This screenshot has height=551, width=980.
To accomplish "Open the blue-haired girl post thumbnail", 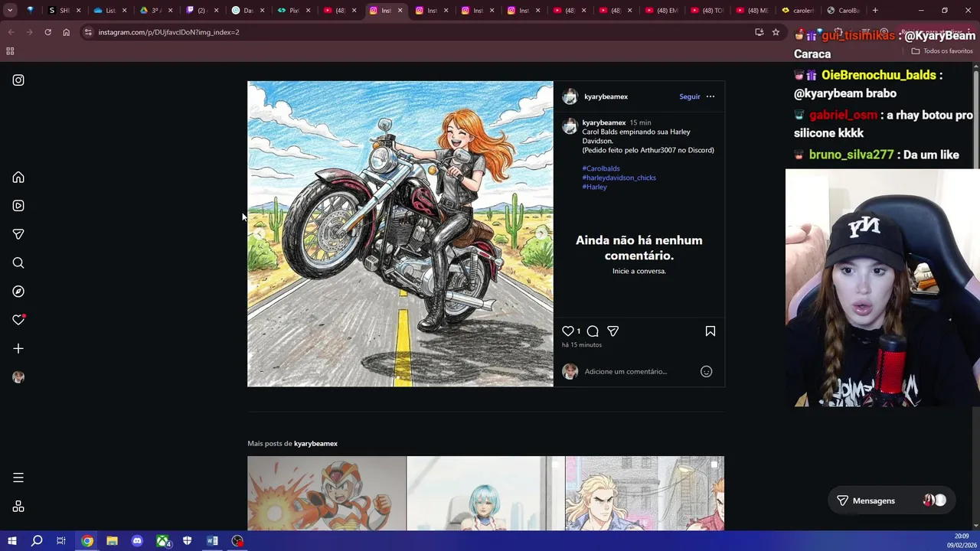I will click(x=485, y=494).
